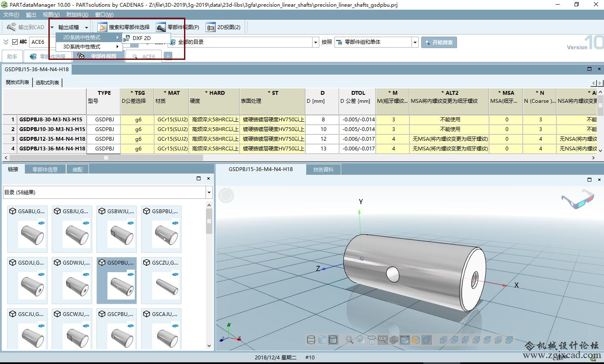604x364 pixels.
Task: Select the GSBPBU thumbnail
Action: [161, 229]
